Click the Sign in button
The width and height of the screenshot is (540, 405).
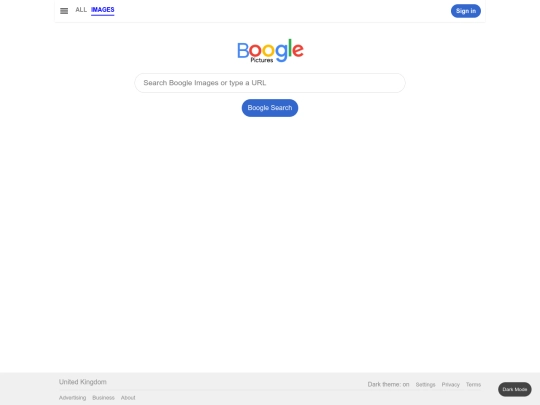click(466, 11)
